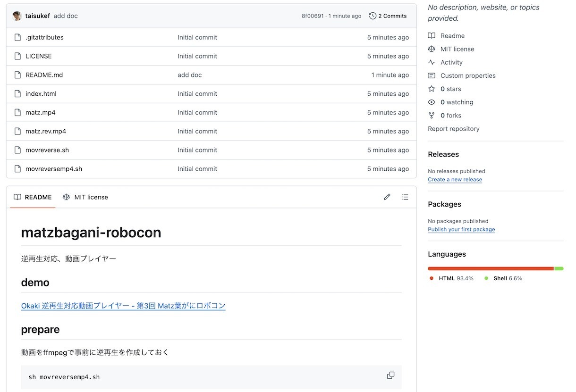This screenshot has height=392, width=576.
Task: Open the movreverse.sh file
Action: click(x=47, y=150)
